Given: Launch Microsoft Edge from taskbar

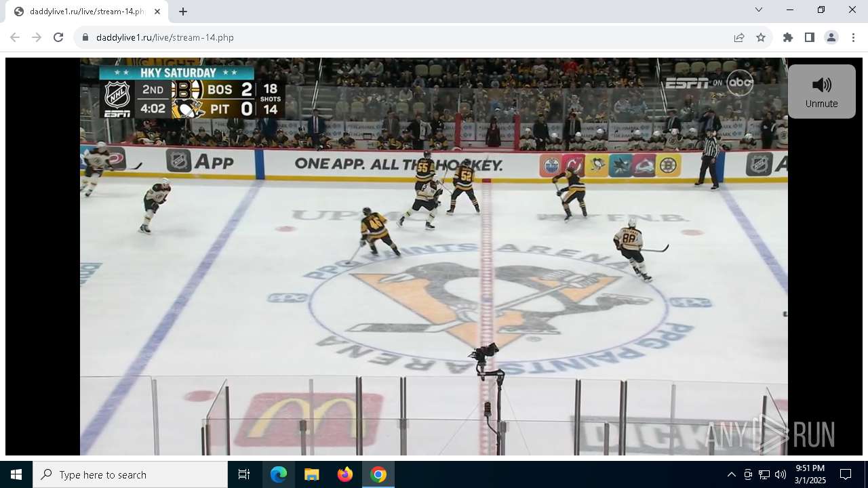Looking at the screenshot, I should [x=279, y=474].
